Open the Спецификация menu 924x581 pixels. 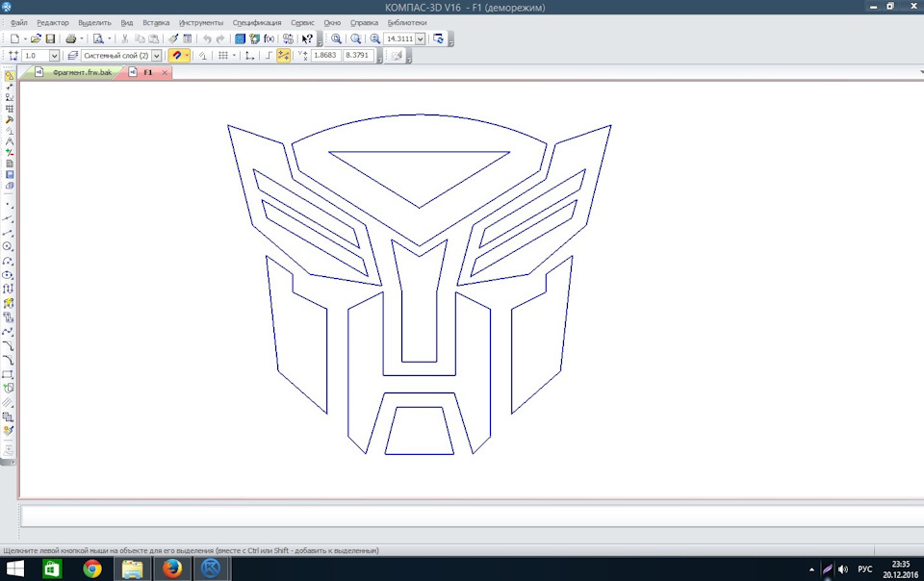[x=256, y=23]
